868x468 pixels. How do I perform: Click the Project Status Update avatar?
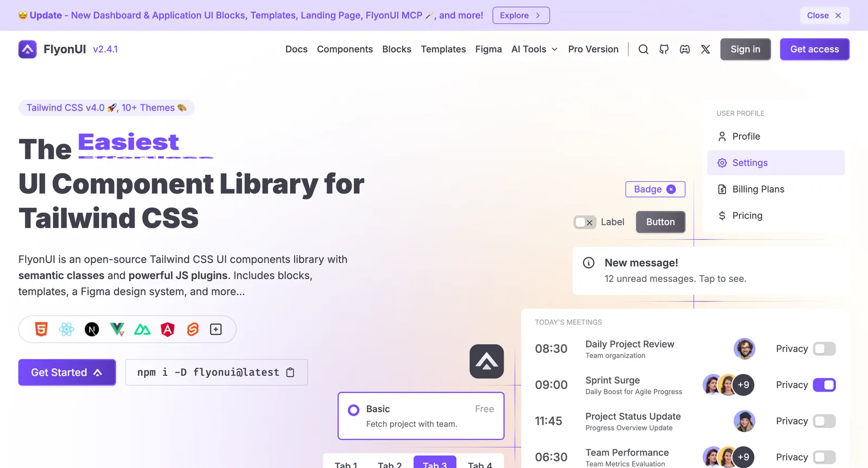tap(744, 421)
